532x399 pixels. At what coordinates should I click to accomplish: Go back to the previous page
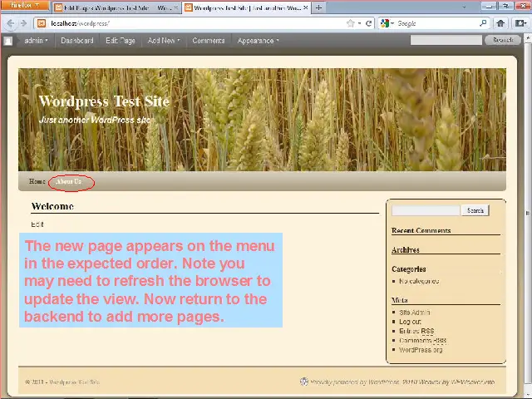click(11, 23)
